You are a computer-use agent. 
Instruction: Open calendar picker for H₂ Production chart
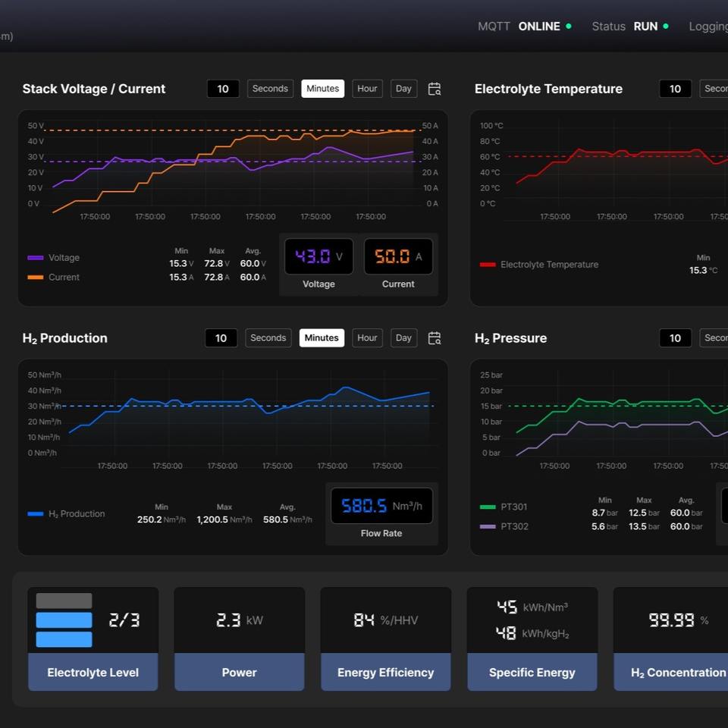(x=434, y=338)
